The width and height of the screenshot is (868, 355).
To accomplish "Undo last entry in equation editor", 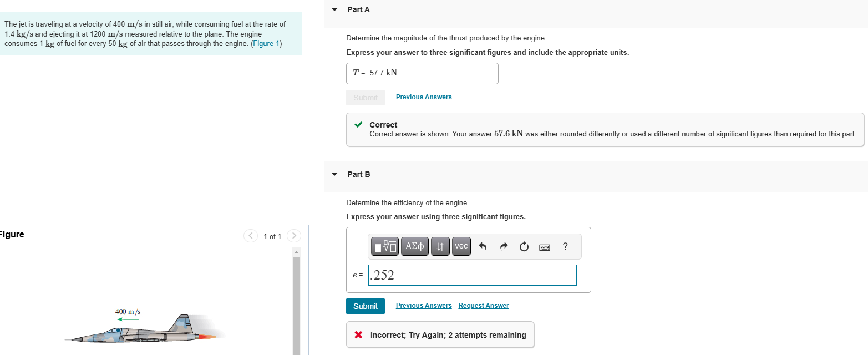I will pos(483,247).
